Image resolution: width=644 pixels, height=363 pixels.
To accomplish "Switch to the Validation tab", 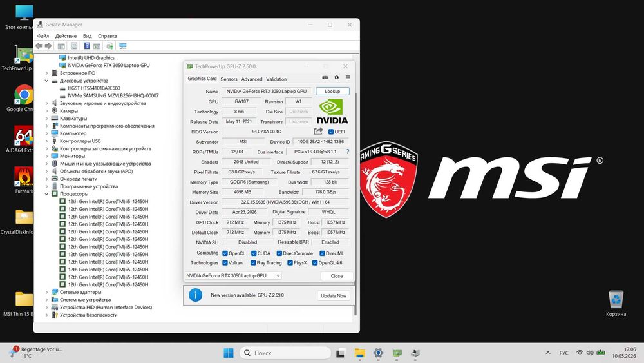I will [x=276, y=79].
